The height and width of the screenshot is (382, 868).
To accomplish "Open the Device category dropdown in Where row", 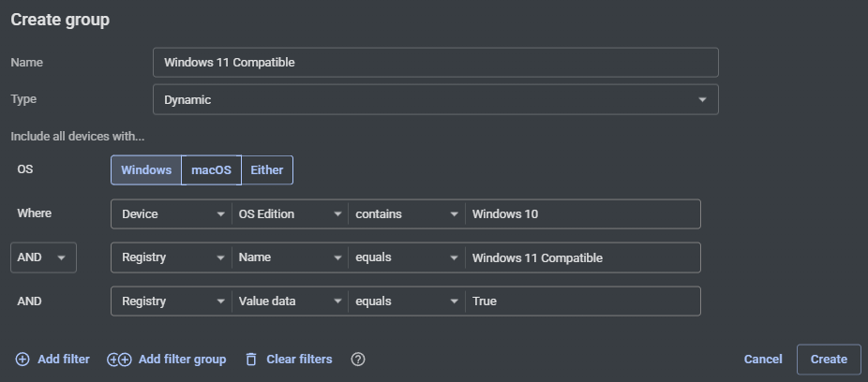I will point(172,214).
